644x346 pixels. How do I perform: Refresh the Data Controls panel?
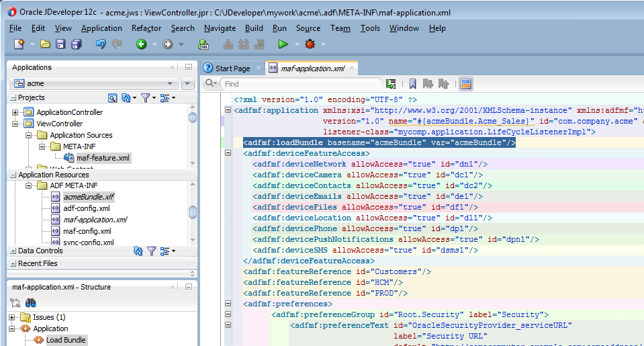pos(138,251)
